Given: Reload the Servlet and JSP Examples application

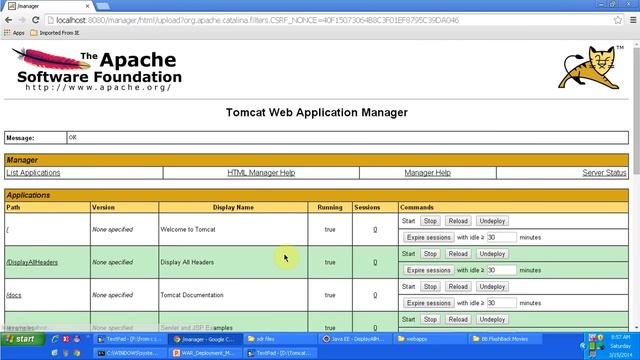Looking at the screenshot, I should click(x=458, y=319).
